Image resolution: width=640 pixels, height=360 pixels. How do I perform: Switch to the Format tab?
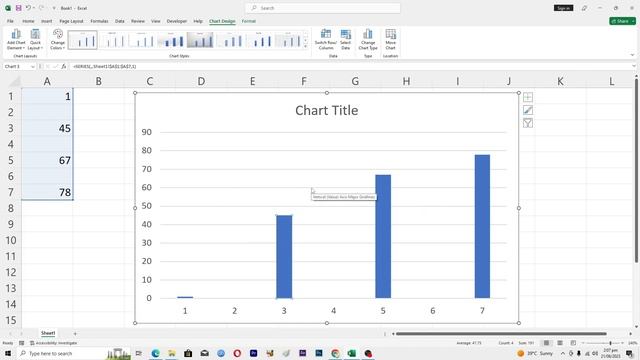pos(249,21)
